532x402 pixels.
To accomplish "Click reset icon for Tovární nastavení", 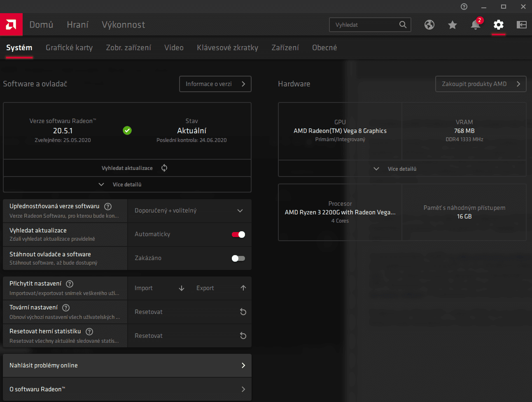I will pyautogui.click(x=243, y=312).
